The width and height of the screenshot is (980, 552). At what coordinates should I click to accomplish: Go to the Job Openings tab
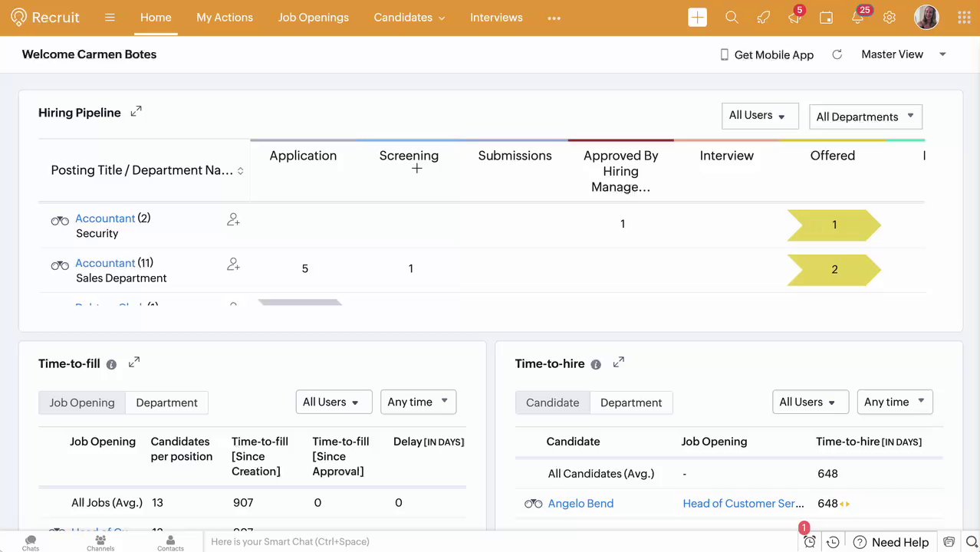click(313, 18)
